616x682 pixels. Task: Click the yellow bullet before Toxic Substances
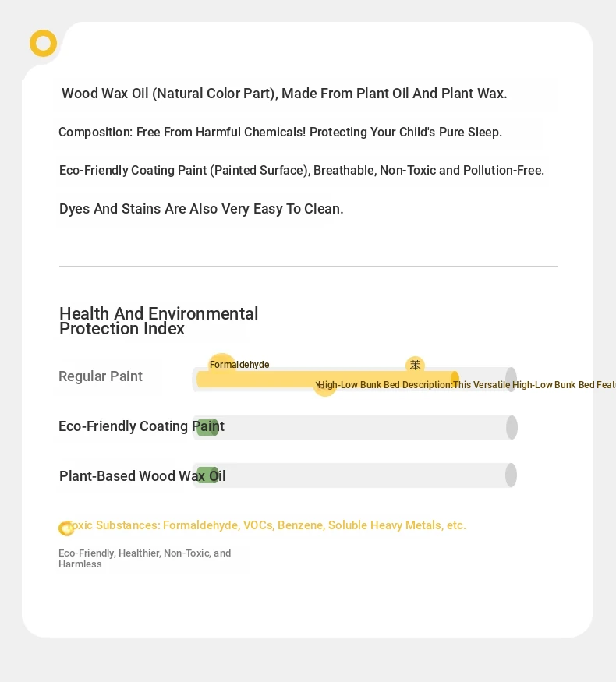click(x=66, y=528)
